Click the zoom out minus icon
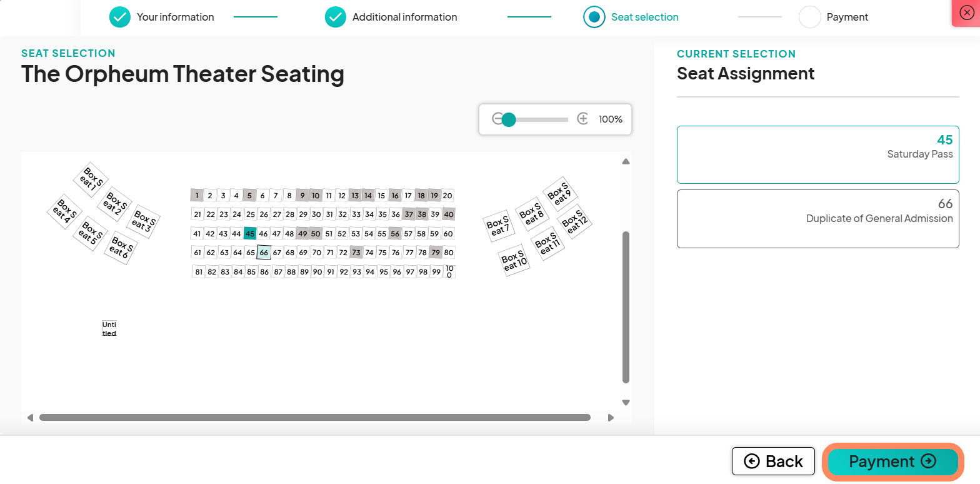Image resolution: width=980 pixels, height=484 pixels. pos(497,119)
